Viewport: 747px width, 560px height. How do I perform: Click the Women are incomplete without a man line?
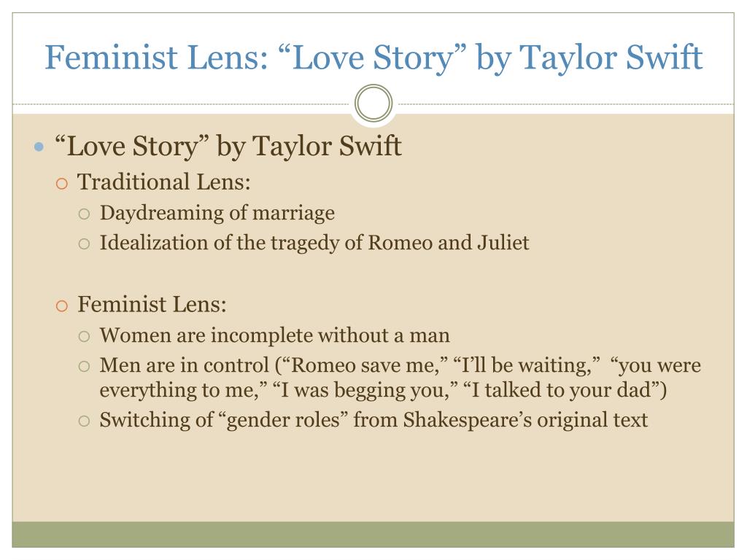275,335
